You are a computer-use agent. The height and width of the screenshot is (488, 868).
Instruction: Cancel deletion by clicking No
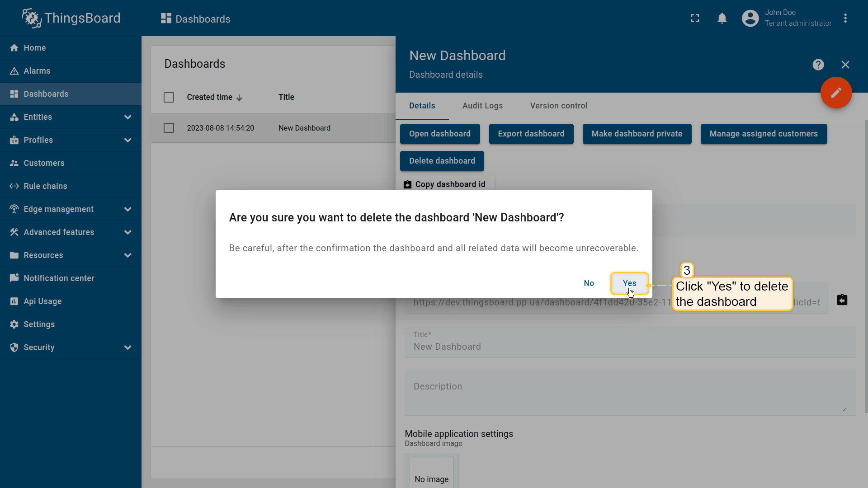(x=589, y=283)
